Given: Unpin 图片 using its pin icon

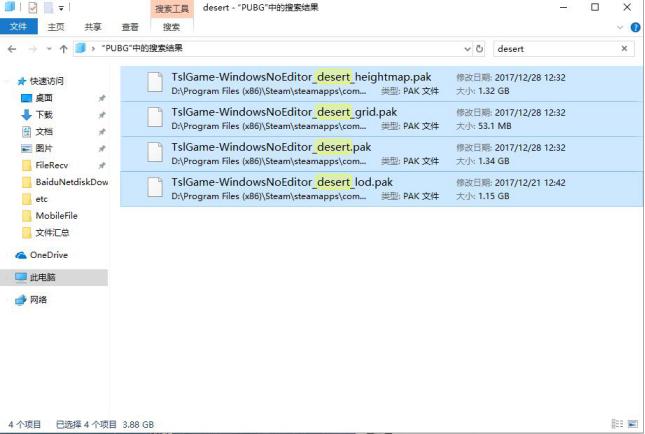Looking at the screenshot, I should pyautogui.click(x=102, y=148).
